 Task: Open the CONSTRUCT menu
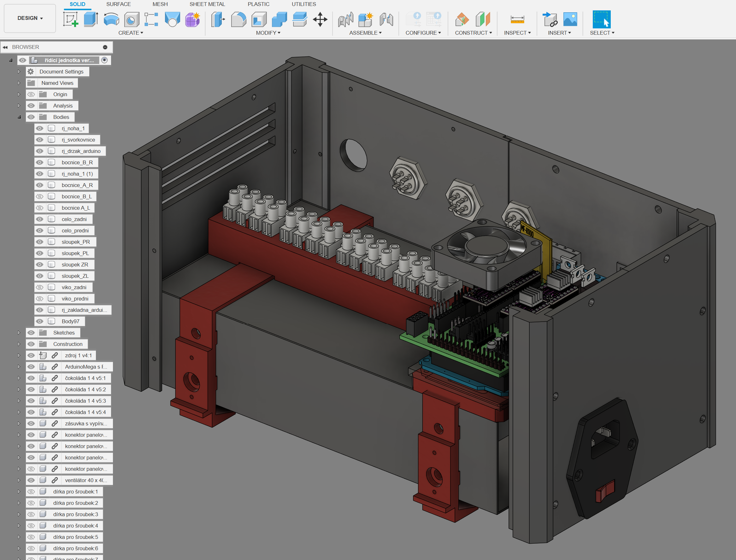click(x=473, y=33)
